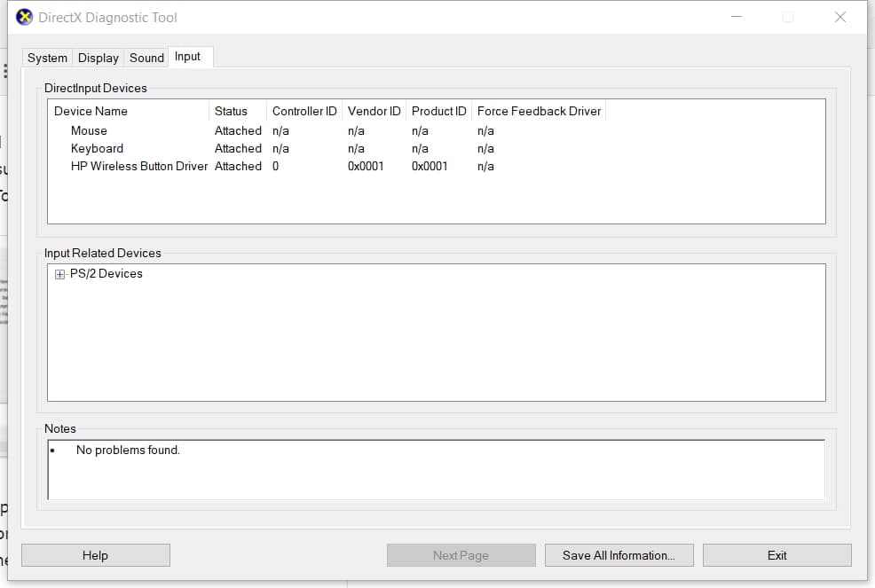
Task: Close the DirectX Diagnostic Tool window
Action: 840,18
